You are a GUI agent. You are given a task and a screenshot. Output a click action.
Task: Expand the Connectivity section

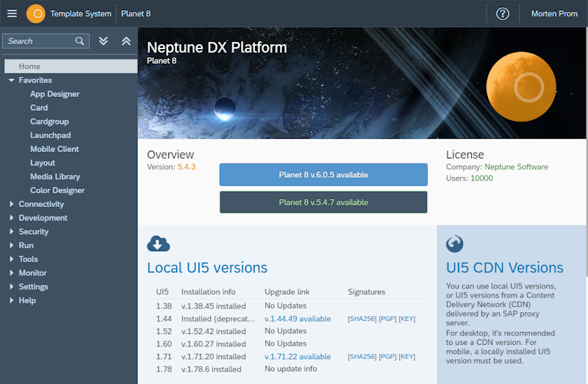tap(12, 204)
